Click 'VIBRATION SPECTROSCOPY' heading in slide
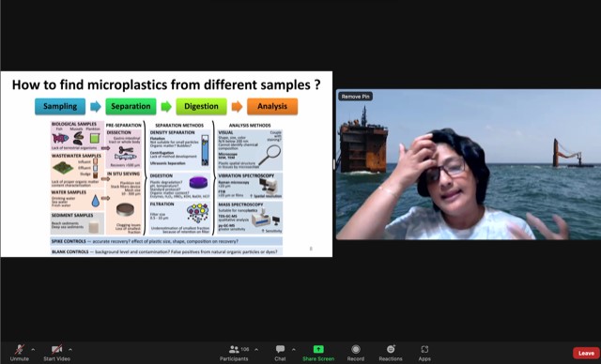 (x=246, y=175)
